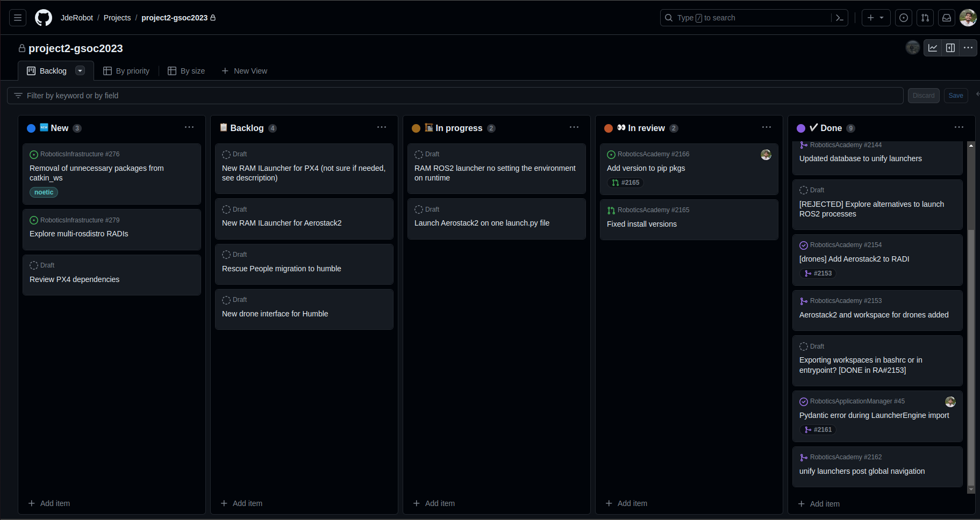Open 'Fixed install versions' card
980x520 pixels.
click(689, 220)
